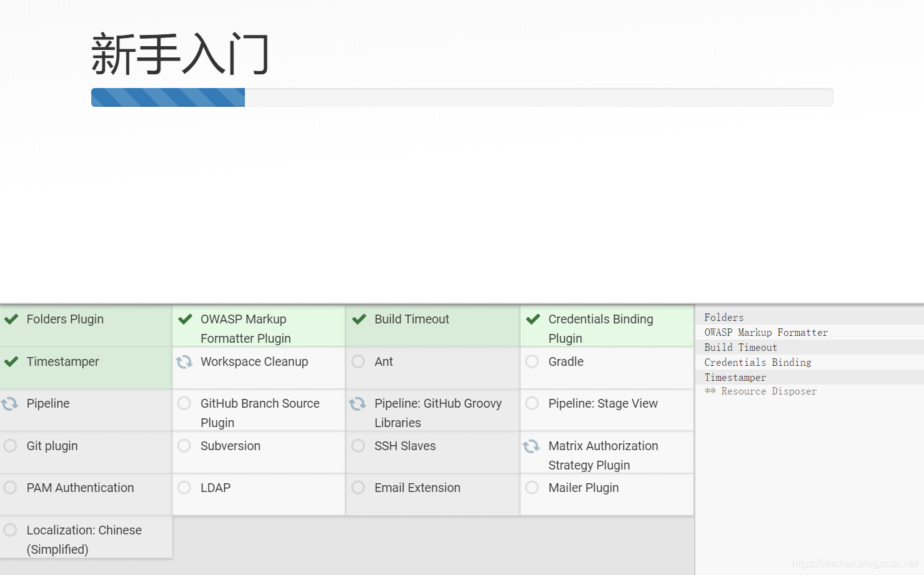Select the Mailer Plugin cell text
Viewport: 924px width, 575px height.
coord(584,488)
